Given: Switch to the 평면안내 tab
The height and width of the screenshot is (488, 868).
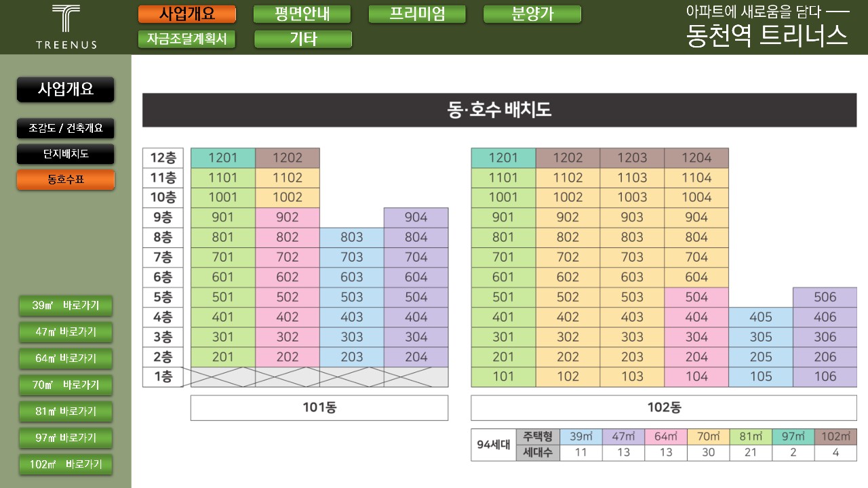Looking at the screenshot, I should 302,14.
